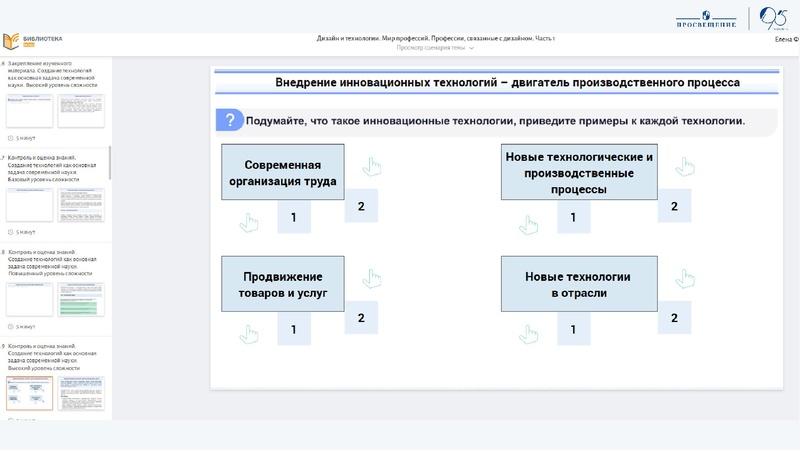Click the hand pointer icon below Новые технологии в отрасли
This screenshot has height=450, width=800.
click(529, 335)
